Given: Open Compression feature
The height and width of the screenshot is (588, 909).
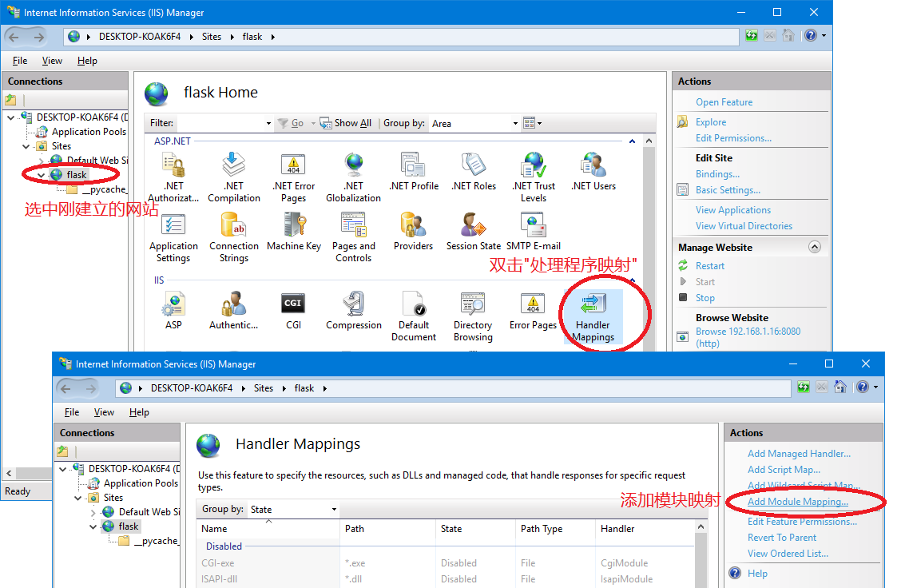Looking at the screenshot, I should (353, 311).
